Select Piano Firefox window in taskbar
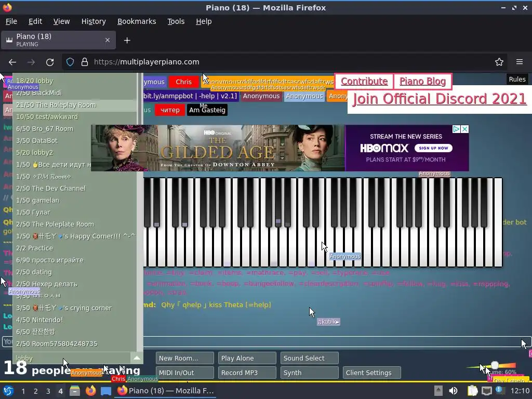 166,391
